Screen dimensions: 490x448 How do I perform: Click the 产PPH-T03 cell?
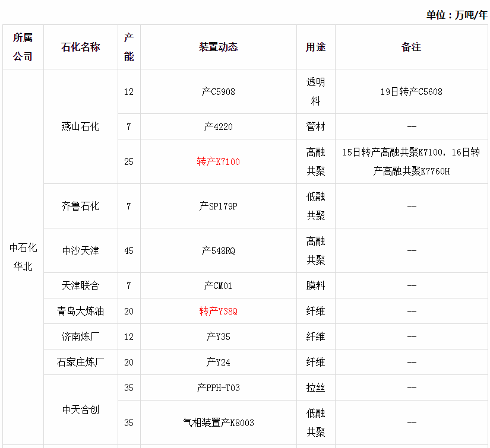(218, 387)
